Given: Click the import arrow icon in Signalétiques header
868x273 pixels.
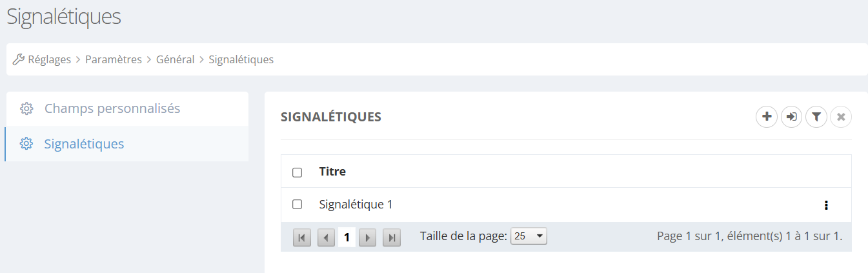Looking at the screenshot, I should tap(791, 117).
